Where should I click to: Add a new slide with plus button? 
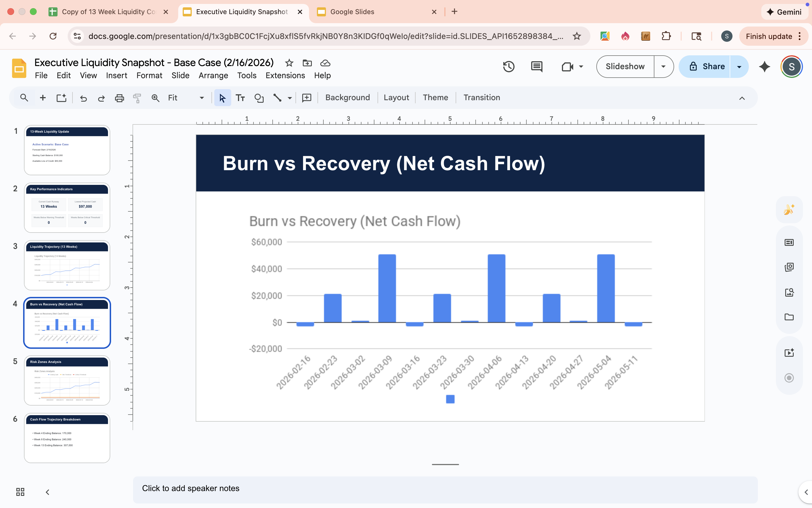43,98
